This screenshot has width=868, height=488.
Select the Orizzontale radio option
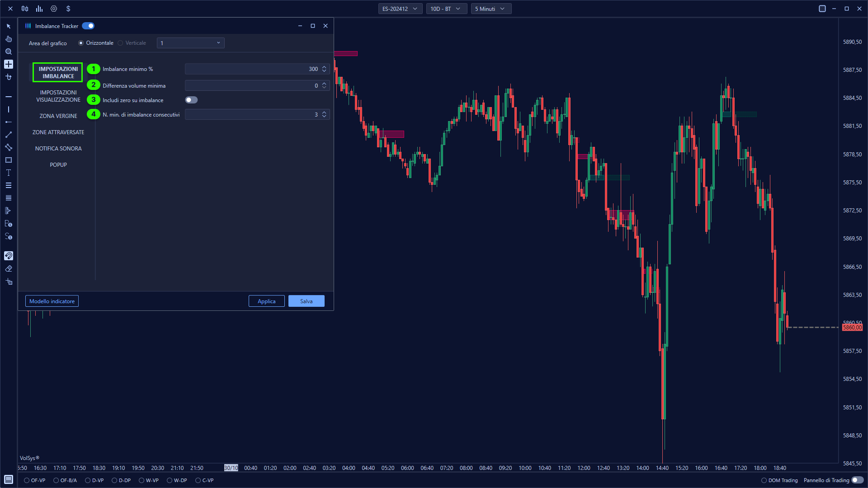pyautogui.click(x=81, y=43)
